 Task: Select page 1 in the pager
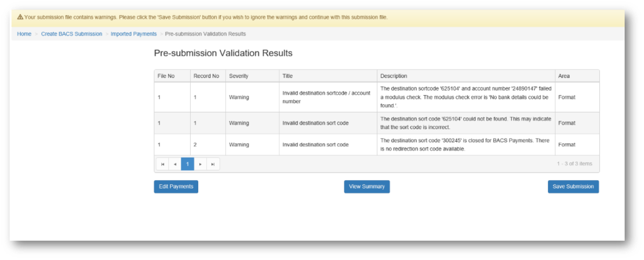pos(188,164)
